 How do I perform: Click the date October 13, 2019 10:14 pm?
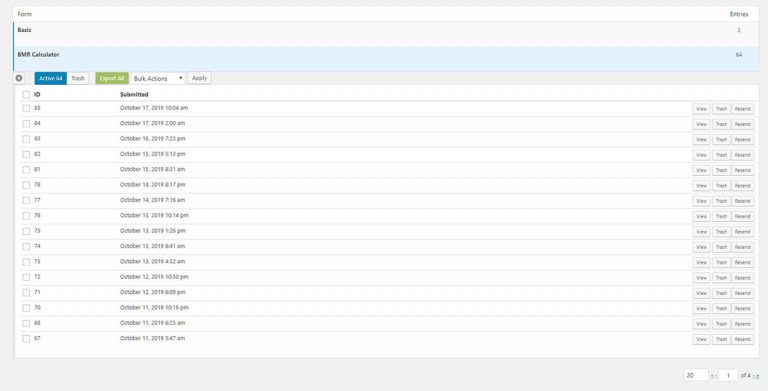click(154, 216)
